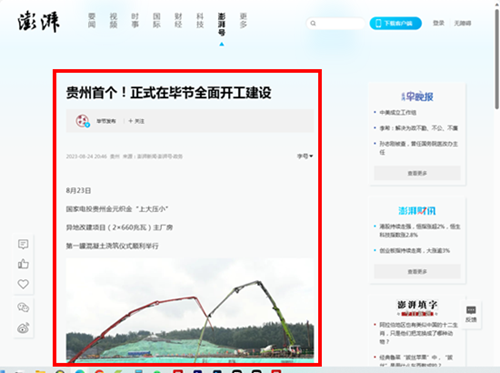Click 查看更多 under 澎湃财讯
The height and width of the screenshot is (373, 500).
click(x=417, y=271)
